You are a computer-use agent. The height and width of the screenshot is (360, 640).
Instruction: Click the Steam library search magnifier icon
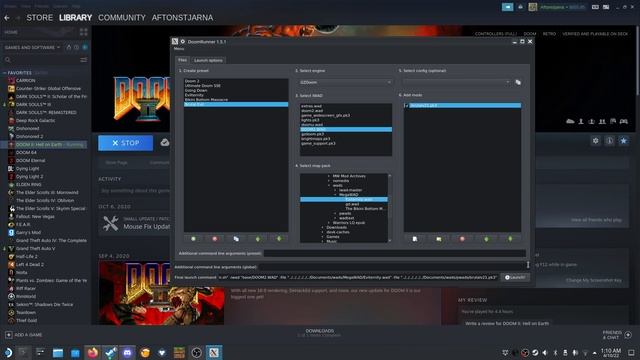point(8,60)
